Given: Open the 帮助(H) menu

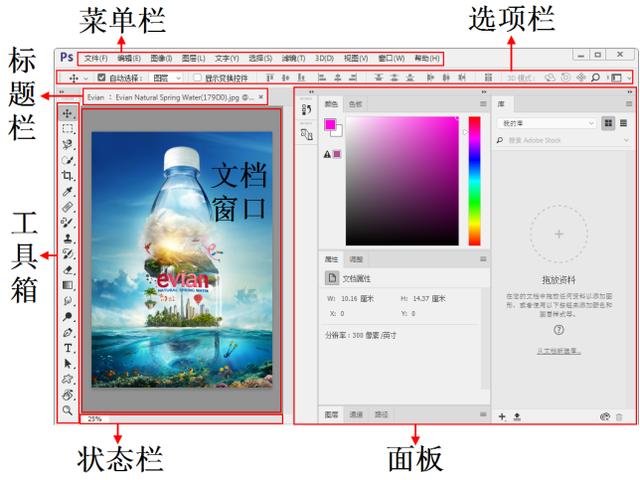Looking at the screenshot, I should pyautogui.click(x=427, y=58).
